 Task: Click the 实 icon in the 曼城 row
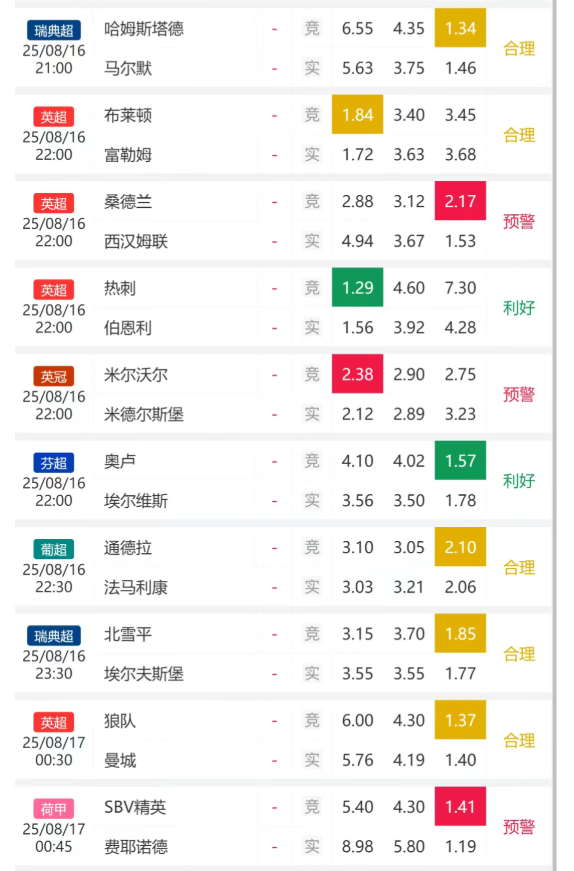click(312, 759)
